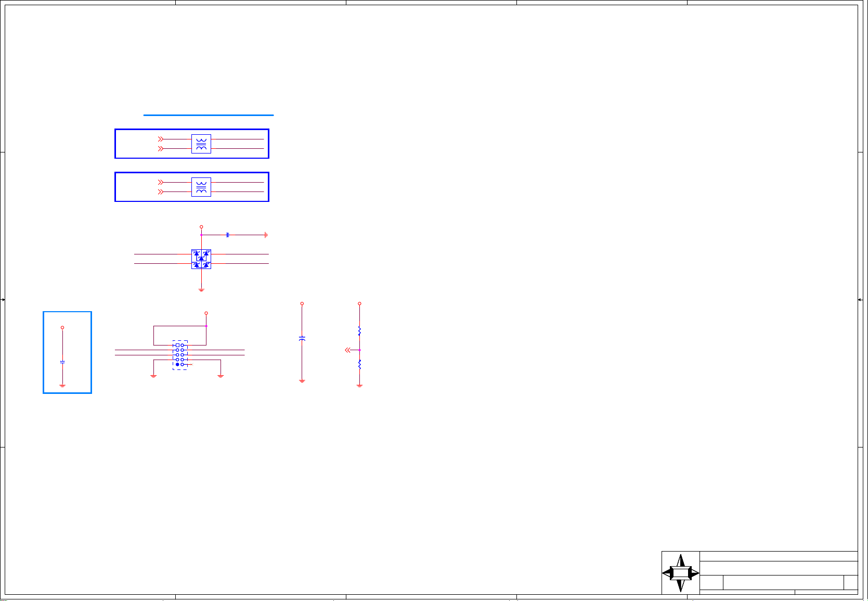
Task: Select the dashed pin header connector
Action: tap(180, 355)
